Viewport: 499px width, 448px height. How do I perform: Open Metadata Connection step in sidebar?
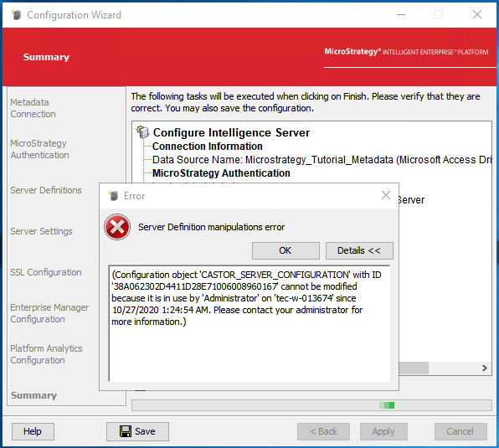pos(33,108)
